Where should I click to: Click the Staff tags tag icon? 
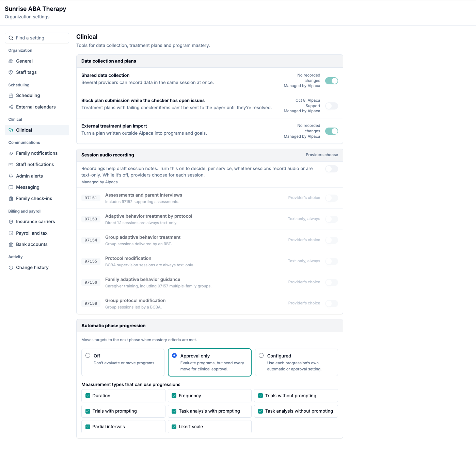point(11,72)
